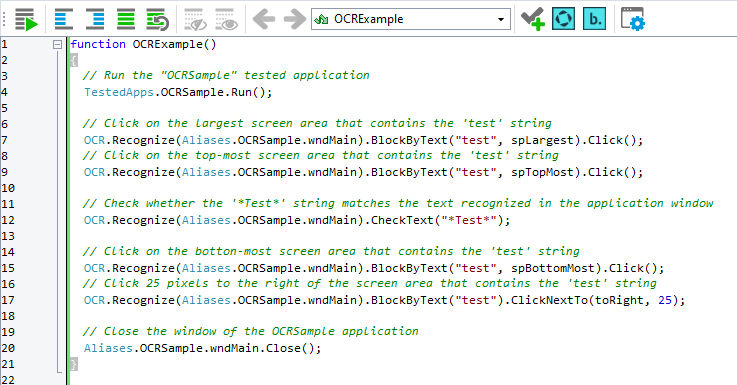737x385 pixels.
Task: Click line number 10 in the gutter
Action: (x=8, y=188)
